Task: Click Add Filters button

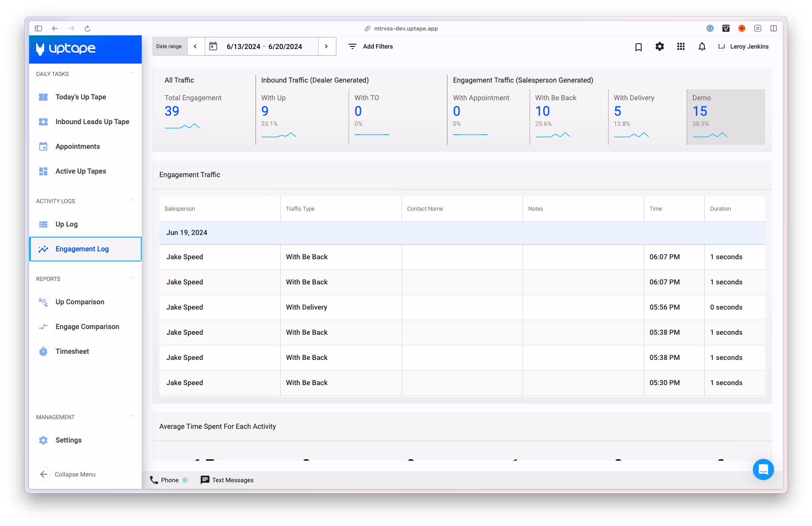Action: [x=371, y=46]
